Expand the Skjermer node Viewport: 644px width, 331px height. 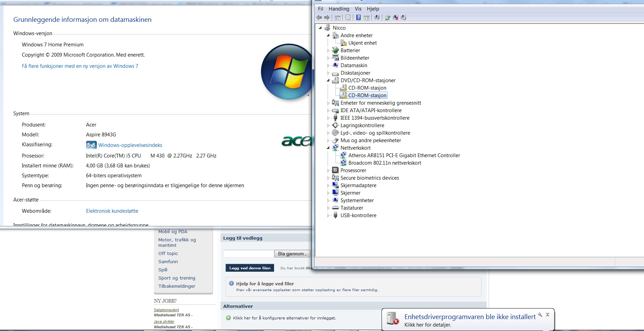coord(328,193)
